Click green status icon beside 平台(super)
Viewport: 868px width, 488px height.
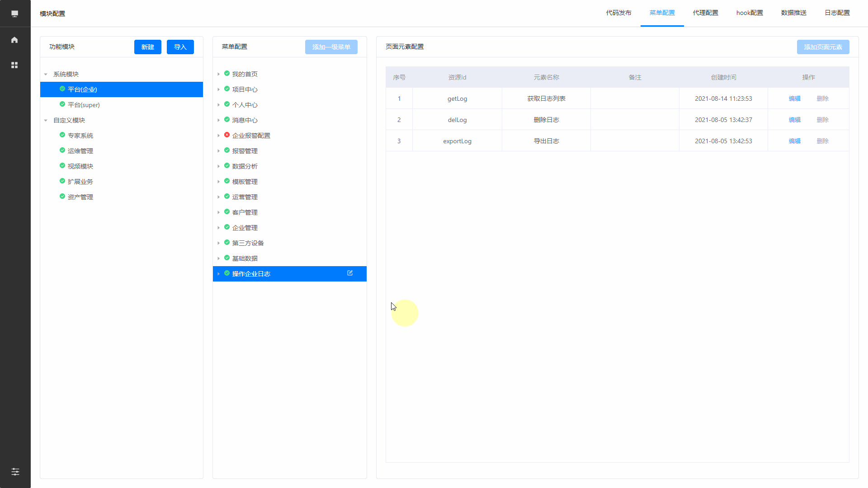pyautogui.click(x=62, y=104)
